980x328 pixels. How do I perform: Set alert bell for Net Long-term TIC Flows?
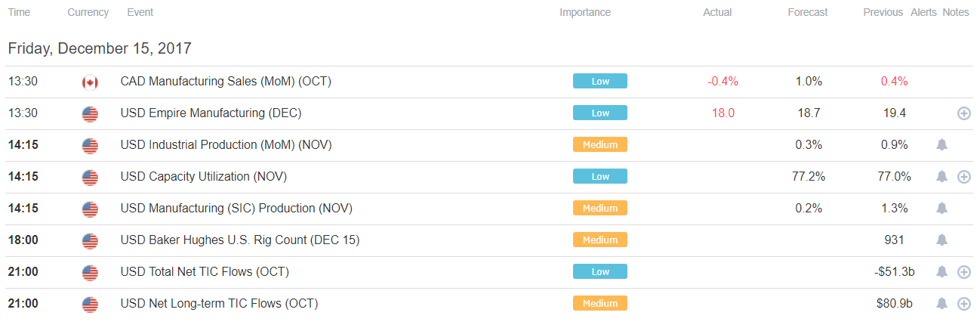coord(941,304)
